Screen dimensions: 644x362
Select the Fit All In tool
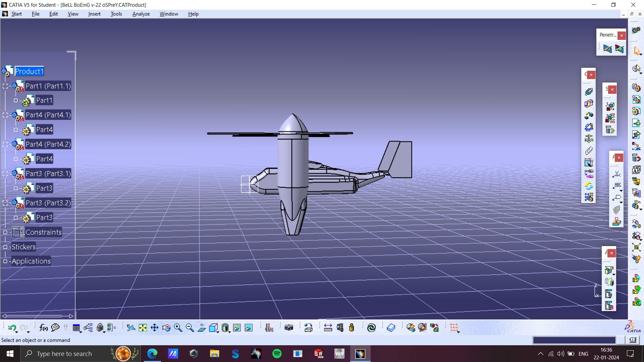pyautogui.click(x=143, y=327)
